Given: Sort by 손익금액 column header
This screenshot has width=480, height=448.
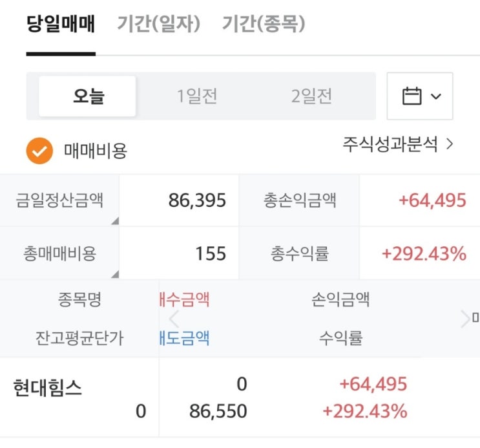Looking at the screenshot, I should [340, 299].
